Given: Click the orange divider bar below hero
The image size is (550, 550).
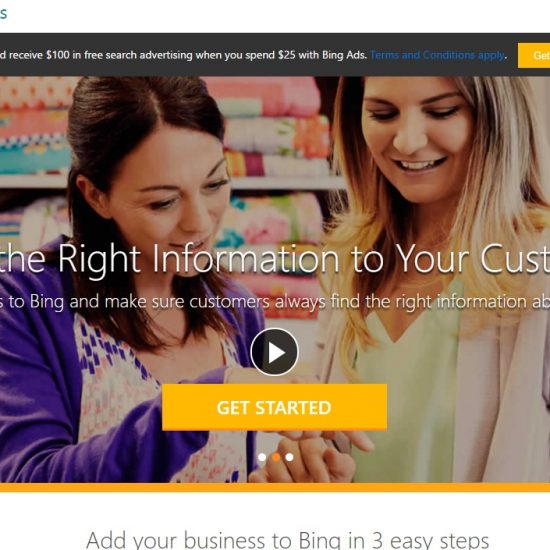Looking at the screenshot, I should pos(275,487).
